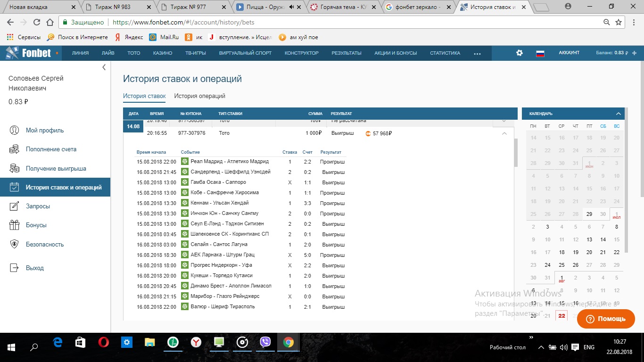Navigate back in the browser

point(10,22)
